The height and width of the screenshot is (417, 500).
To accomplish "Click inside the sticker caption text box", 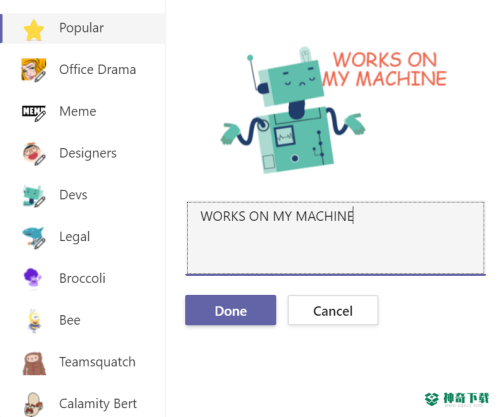I will coord(335,238).
